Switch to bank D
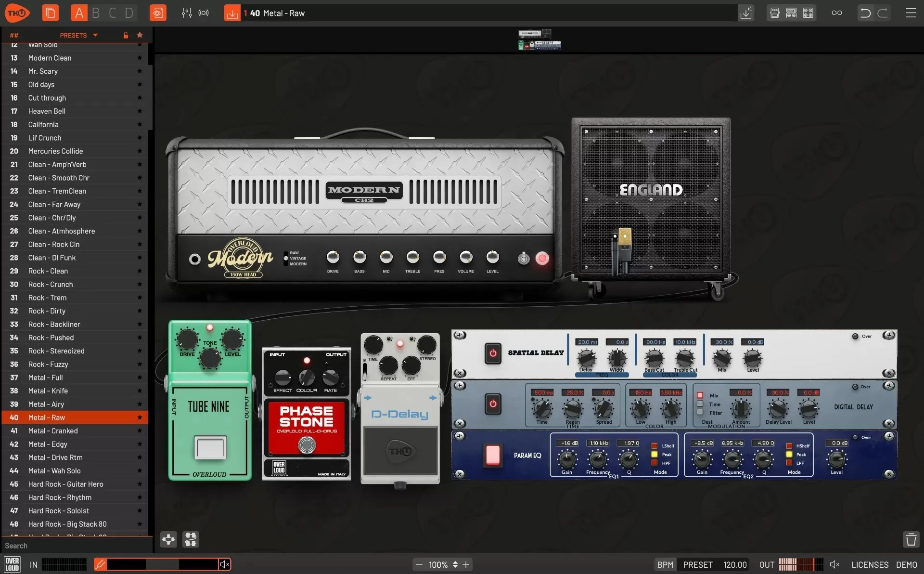 pyautogui.click(x=128, y=13)
